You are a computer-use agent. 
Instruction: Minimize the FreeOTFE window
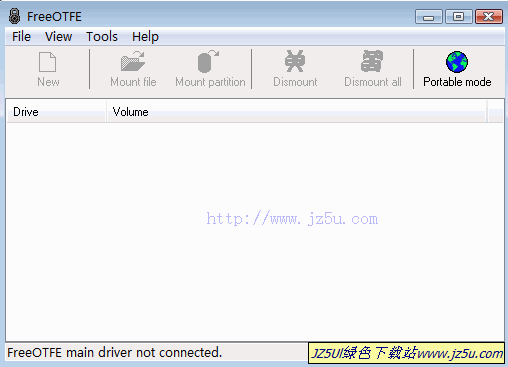tap(429, 17)
